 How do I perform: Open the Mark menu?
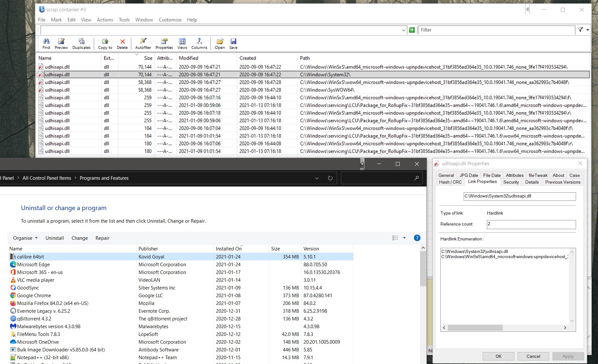click(x=56, y=20)
